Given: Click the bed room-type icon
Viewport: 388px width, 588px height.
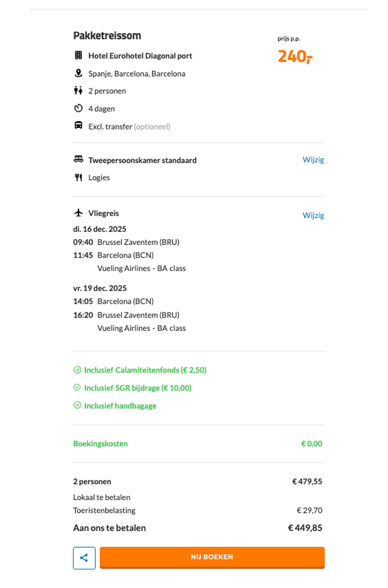Looking at the screenshot, I should tap(78, 159).
